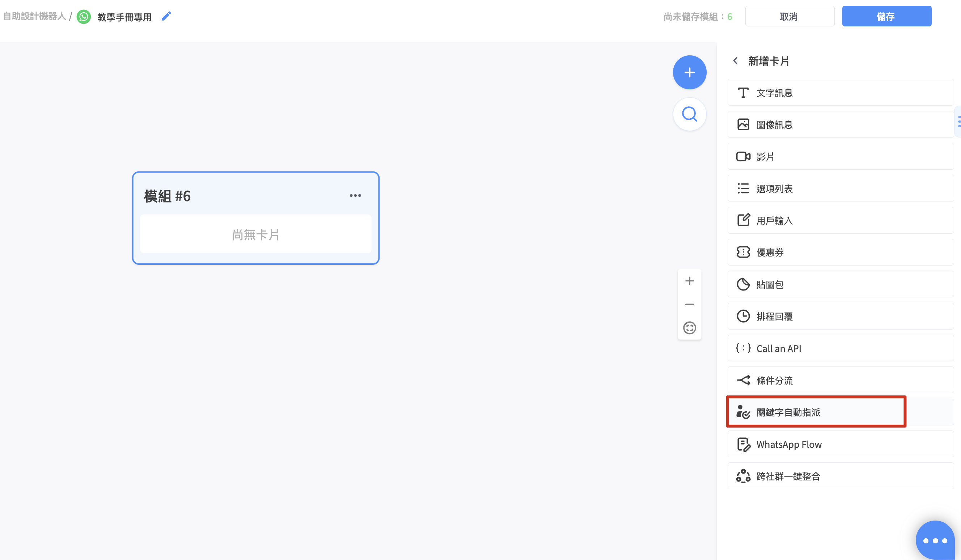Open the 模組 #6 three-dot menu
The width and height of the screenshot is (961, 560).
(x=355, y=196)
